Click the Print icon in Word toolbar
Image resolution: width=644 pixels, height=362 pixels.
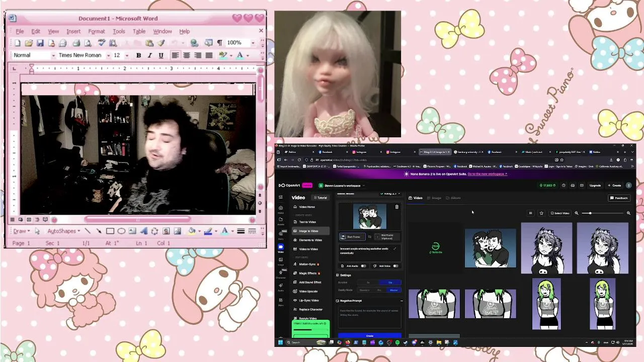point(76,43)
